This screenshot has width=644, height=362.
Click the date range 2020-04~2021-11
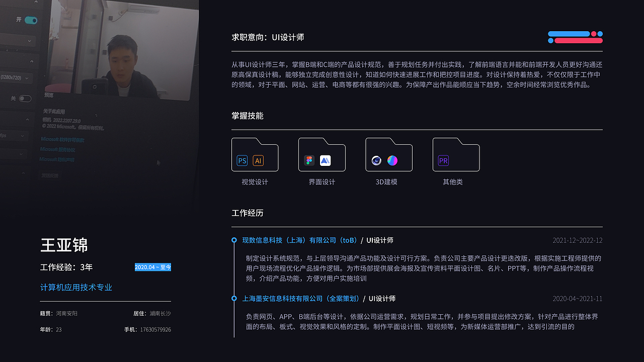(578, 299)
